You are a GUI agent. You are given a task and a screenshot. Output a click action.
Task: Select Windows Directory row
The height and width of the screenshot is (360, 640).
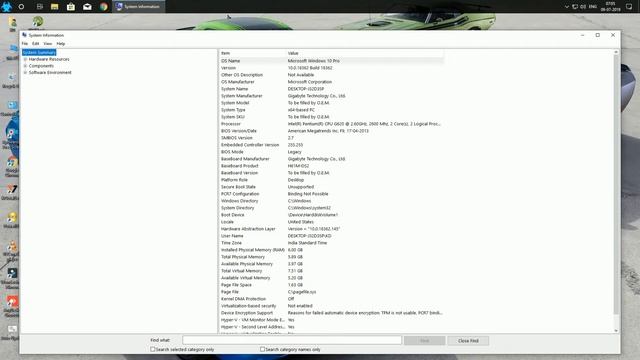point(331,200)
